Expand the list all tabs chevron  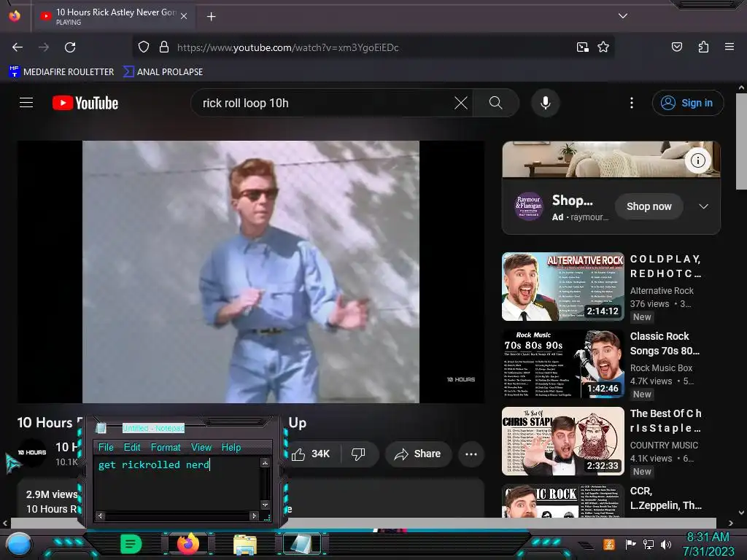click(623, 16)
